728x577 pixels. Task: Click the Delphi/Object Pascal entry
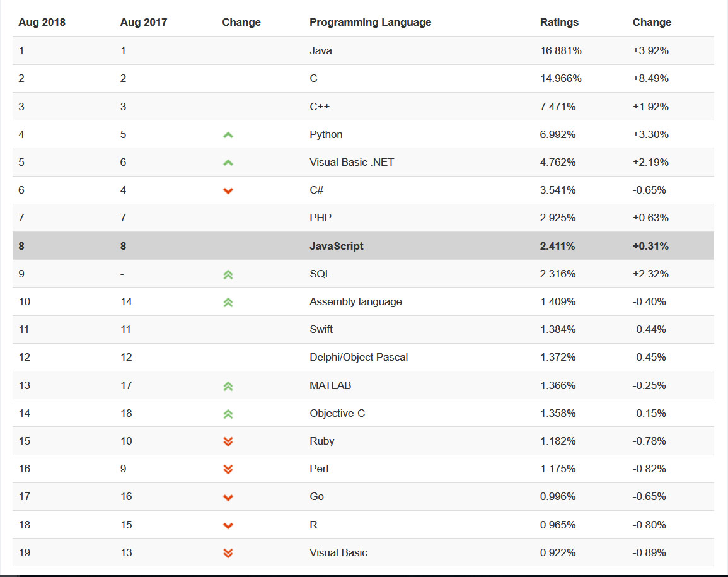[x=359, y=357]
